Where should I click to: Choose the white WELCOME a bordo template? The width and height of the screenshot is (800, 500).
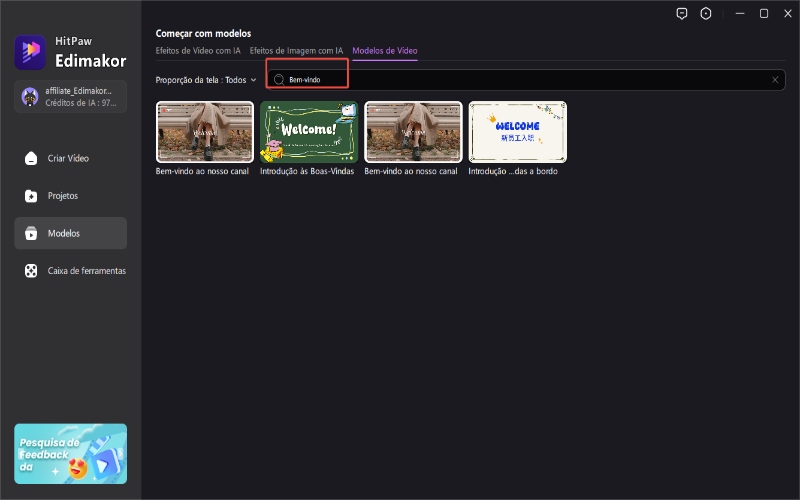(517, 132)
